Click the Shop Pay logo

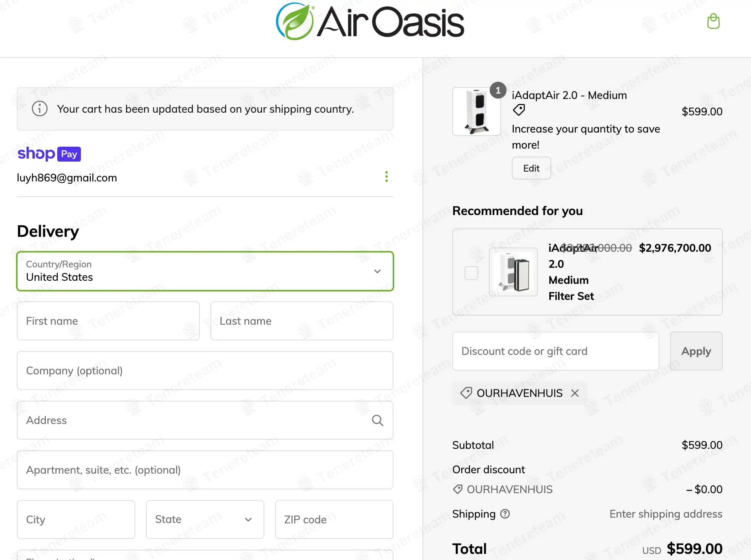point(49,154)
